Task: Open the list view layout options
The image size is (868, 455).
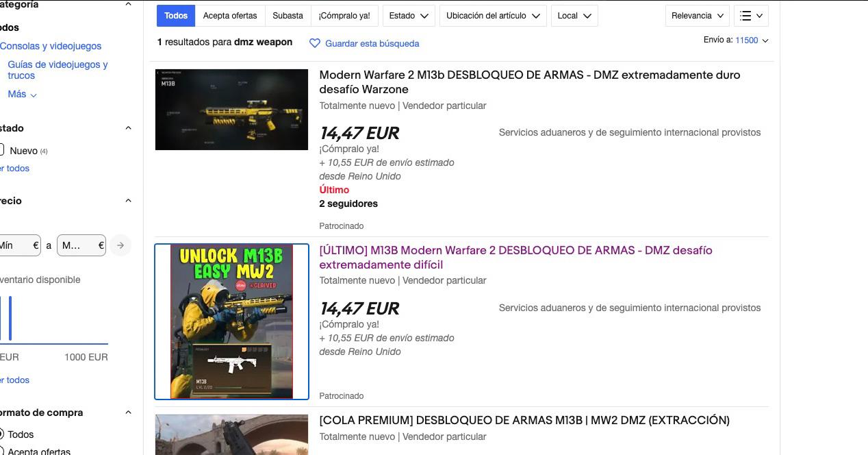Action: 751,16
